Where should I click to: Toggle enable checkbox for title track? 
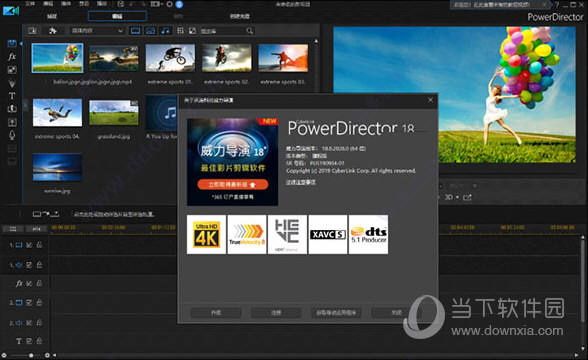pos(29,341)
